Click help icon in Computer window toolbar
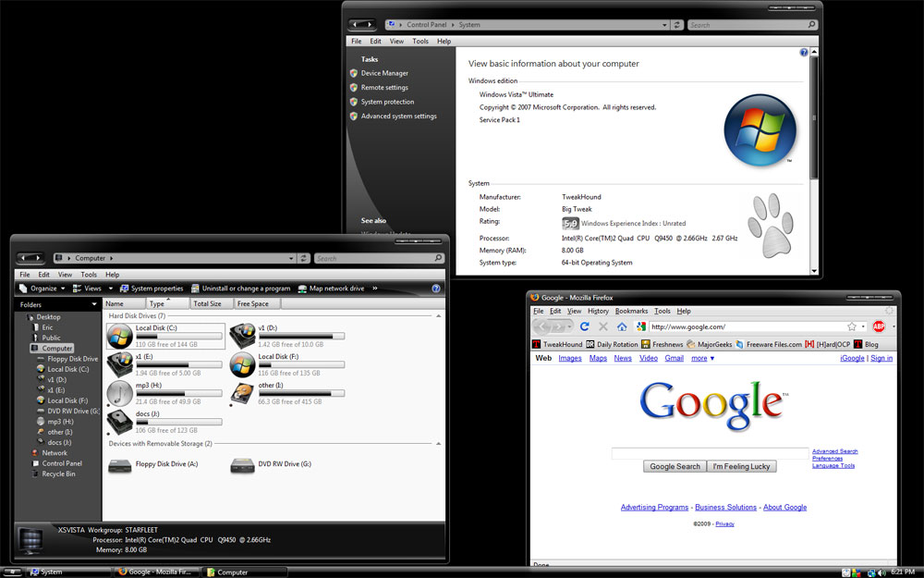924x578 pixels. [436, 289]
